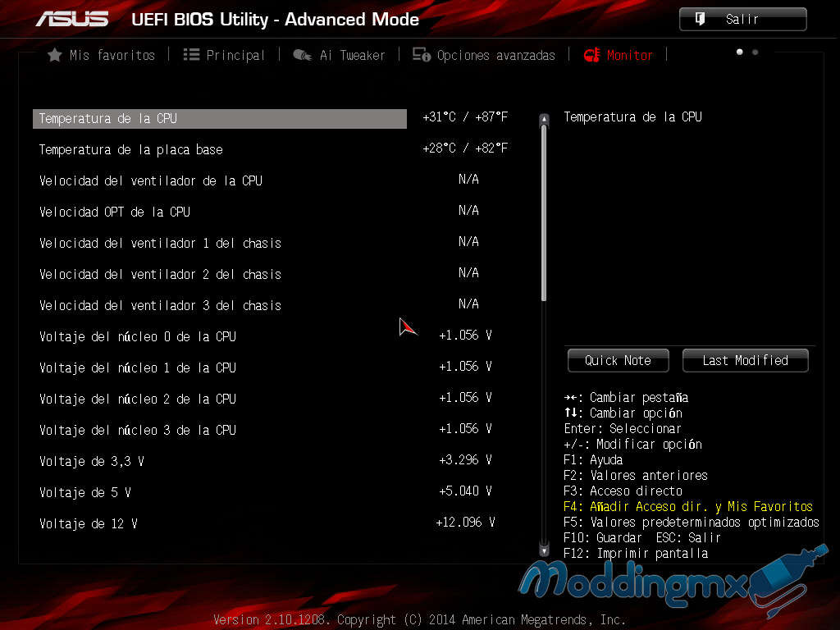Click the +1.056 V value for núcleo 3
This screenshot has height=630, width=840.
pos(466,428)
